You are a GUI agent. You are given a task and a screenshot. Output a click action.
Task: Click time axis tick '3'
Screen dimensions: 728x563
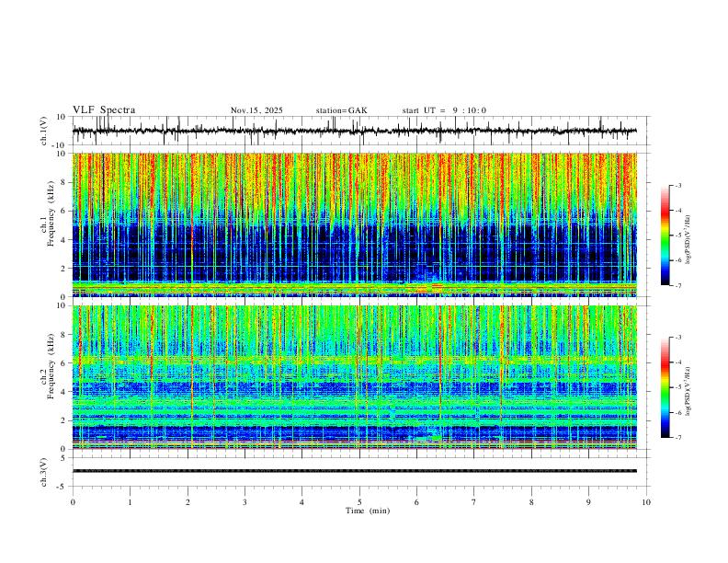245,502
